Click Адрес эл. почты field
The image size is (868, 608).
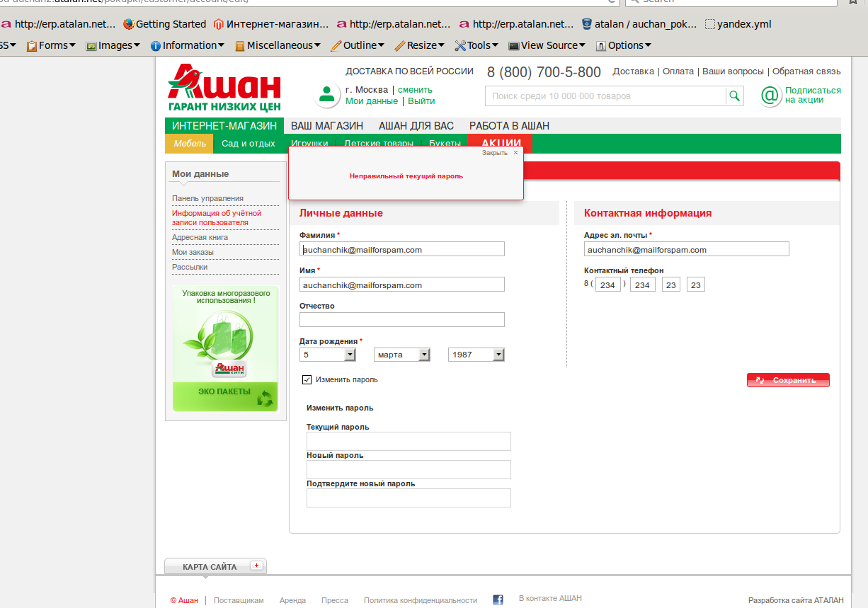686,249
